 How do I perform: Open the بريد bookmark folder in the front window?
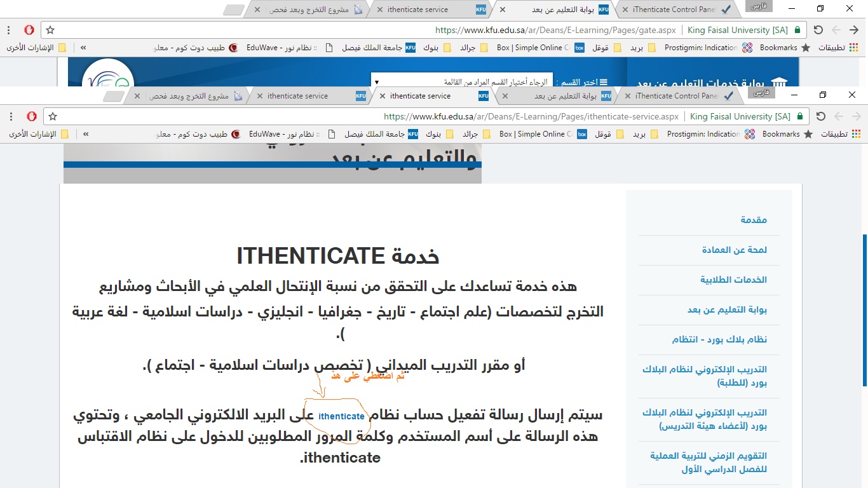click(x=645, y=134)
